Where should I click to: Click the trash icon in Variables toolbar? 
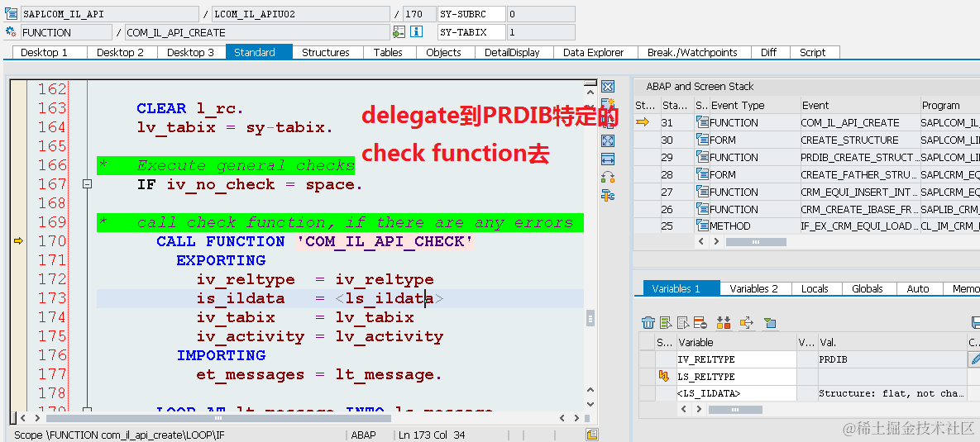click(648, 323)
